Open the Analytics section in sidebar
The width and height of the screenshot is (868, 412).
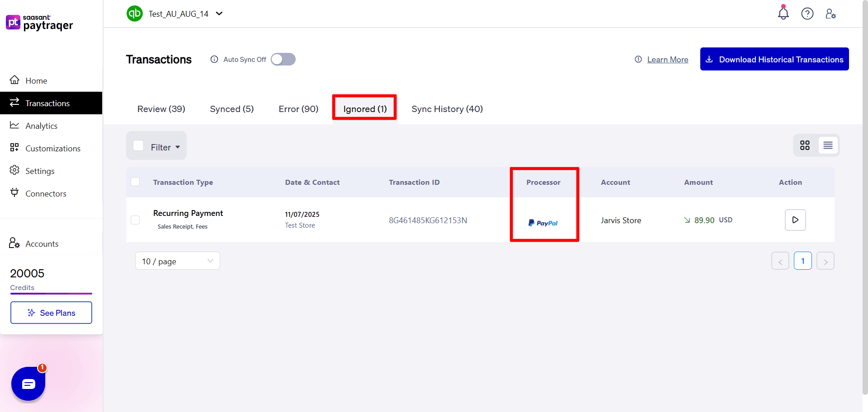[42, 126]
